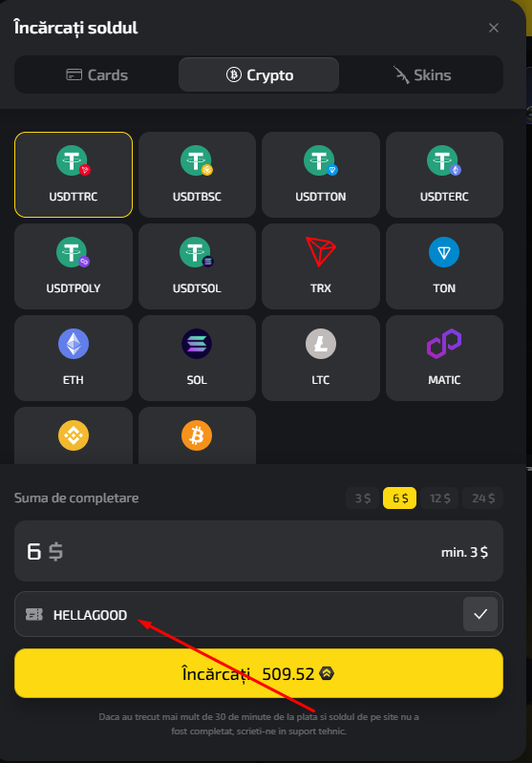Image resolution: width=532 pixels, height=763 pixels.
Task: Choose the 12 $ preset amount
Action: click(x=440, y=498)
